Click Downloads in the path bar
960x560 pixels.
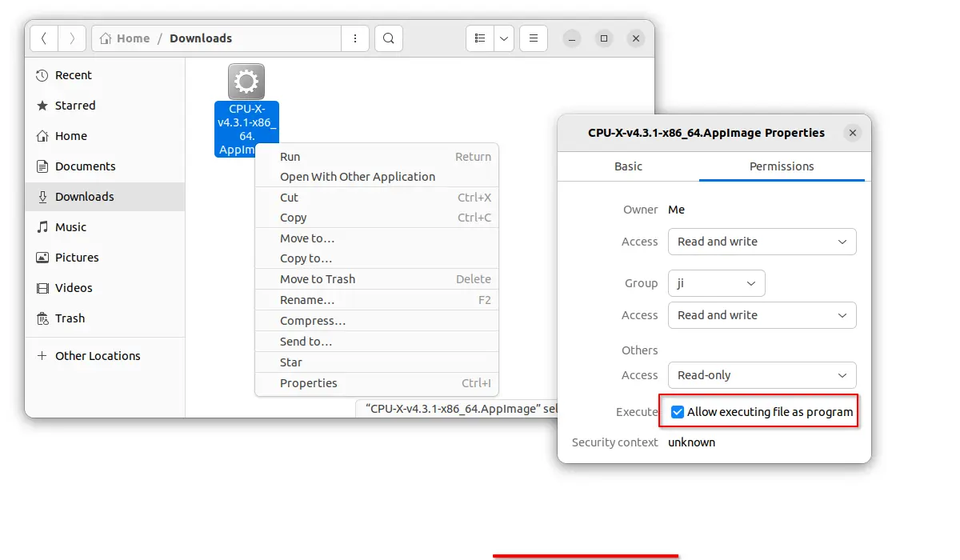point(201,38)
